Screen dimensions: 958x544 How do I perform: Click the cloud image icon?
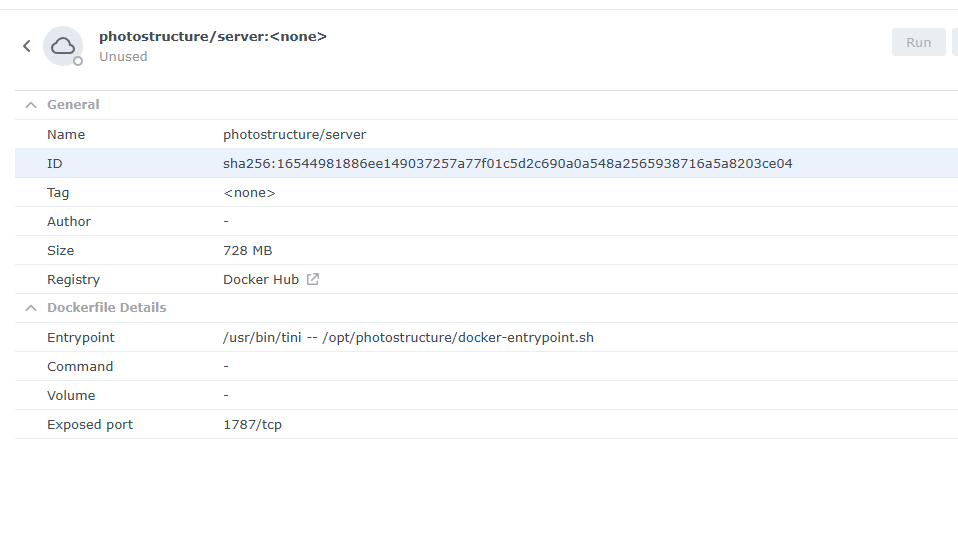pyautogui.click(x=63, y=46)
